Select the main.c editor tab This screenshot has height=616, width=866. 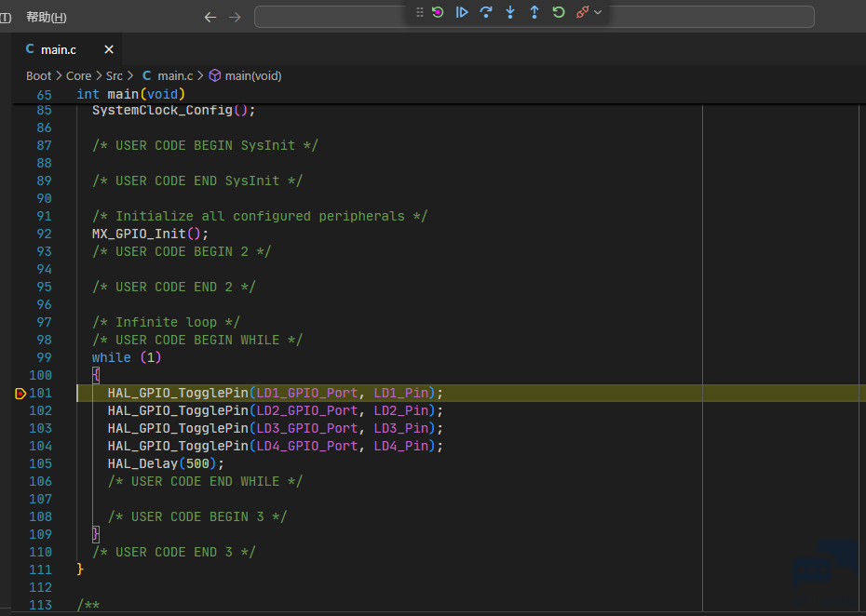67,49
